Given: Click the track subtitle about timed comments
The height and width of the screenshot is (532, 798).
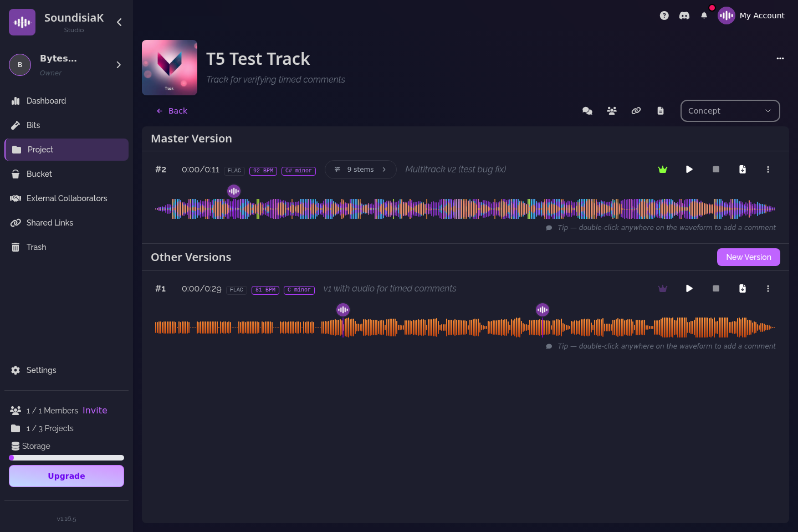Looking at the screenshot, I should click(x=275, y=80).
